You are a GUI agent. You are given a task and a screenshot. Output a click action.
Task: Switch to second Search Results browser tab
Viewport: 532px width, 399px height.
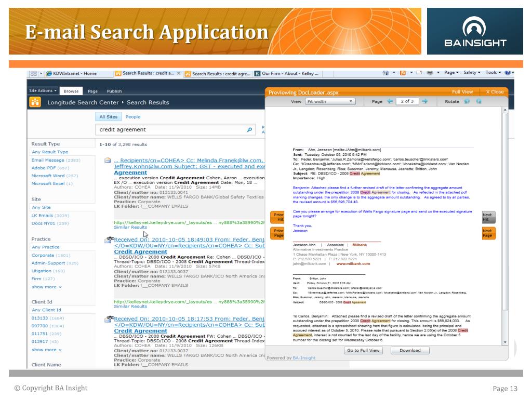[x=218, y=74]
